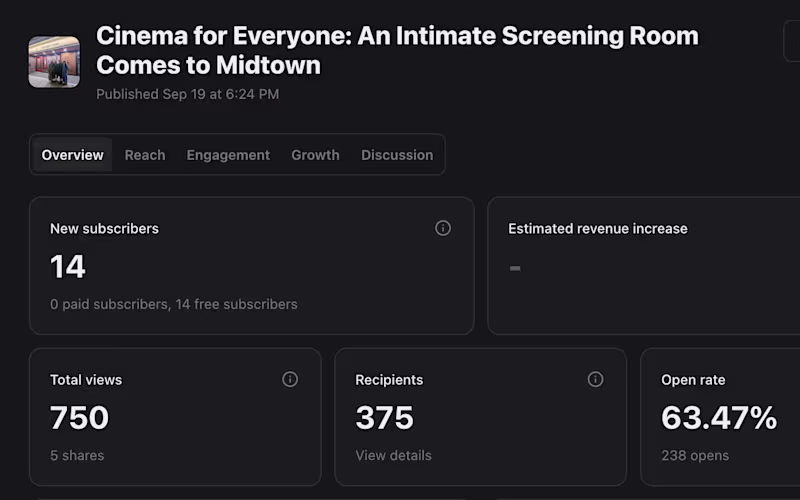Go to the Discussion tab

(397, 155)
